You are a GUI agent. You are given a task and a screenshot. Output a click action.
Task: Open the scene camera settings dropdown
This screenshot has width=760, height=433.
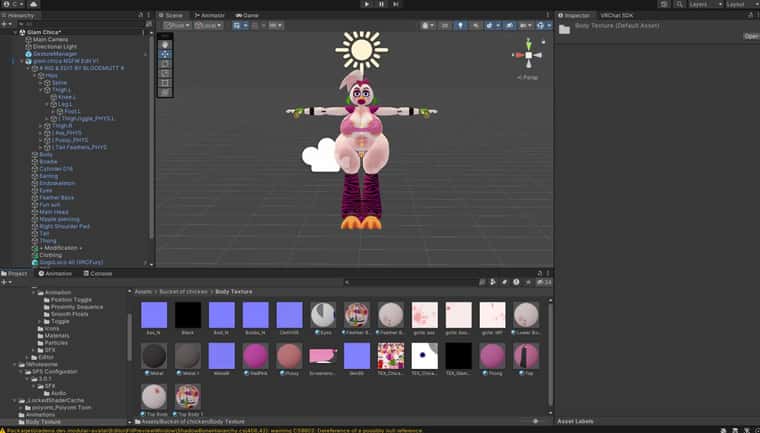pyautogui.click(x=525, y=25)
